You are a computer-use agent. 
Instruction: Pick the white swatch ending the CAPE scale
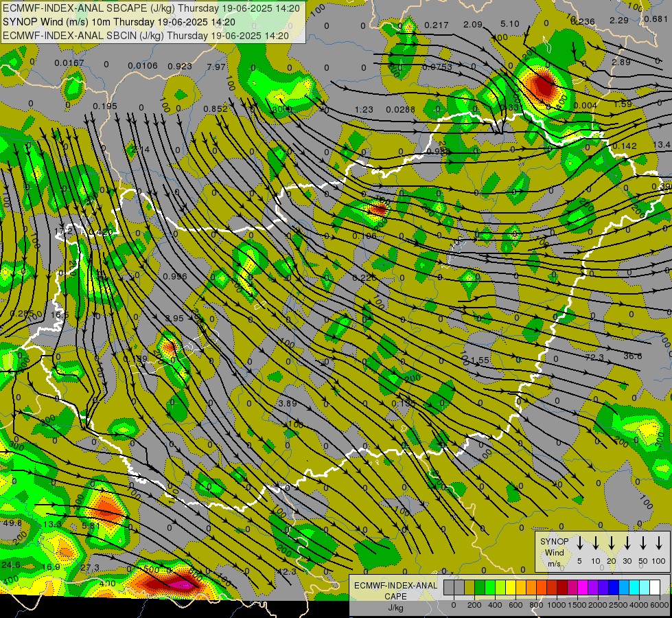point(655,588)
